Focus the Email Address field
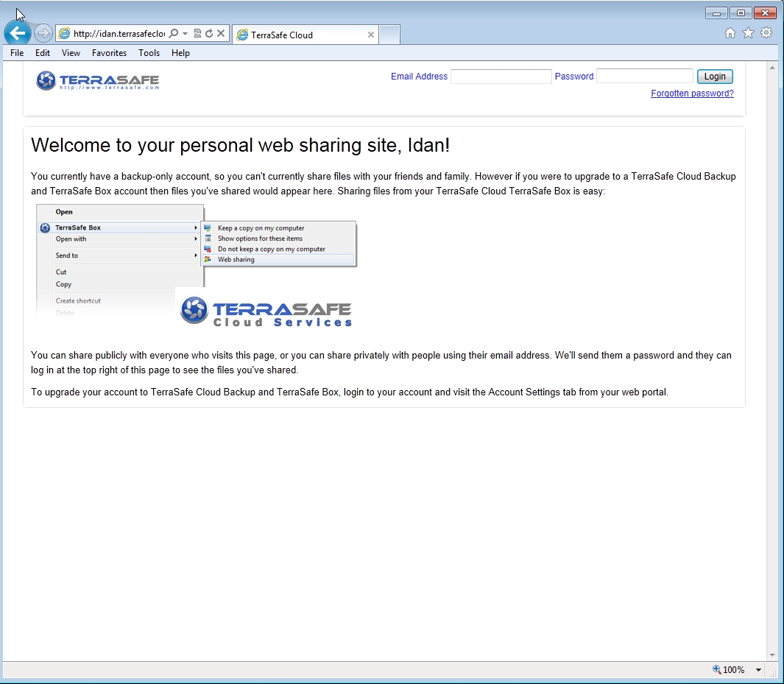Viewport: 784px width, 684px height. pyautogui.click(x=501, y=77)
